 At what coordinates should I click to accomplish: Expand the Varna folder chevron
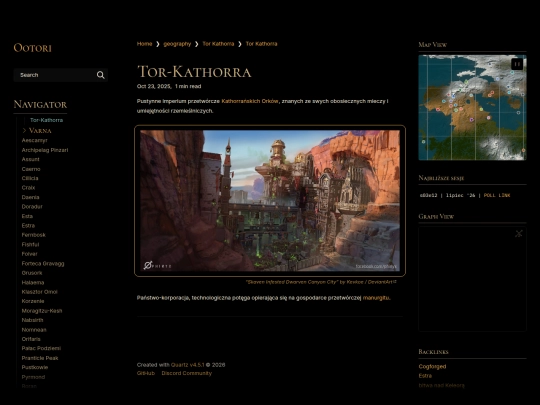(24, 131)
